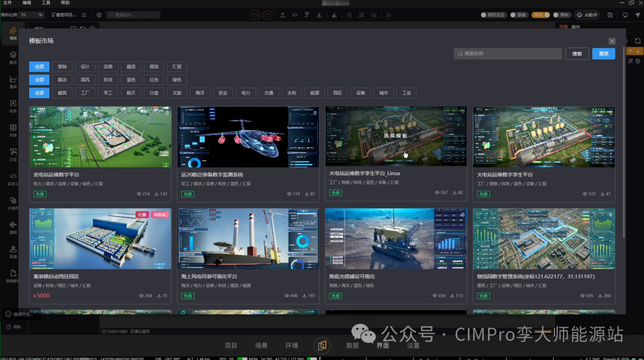This screenshot has width=644, height=360.
Task: Switch to the 场景 bottom tab
Action: [x=261, y=346]
